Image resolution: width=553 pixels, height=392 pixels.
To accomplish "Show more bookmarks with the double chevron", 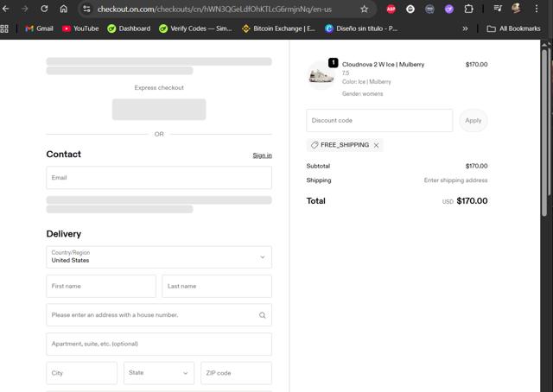I will (x=465, y=28).
